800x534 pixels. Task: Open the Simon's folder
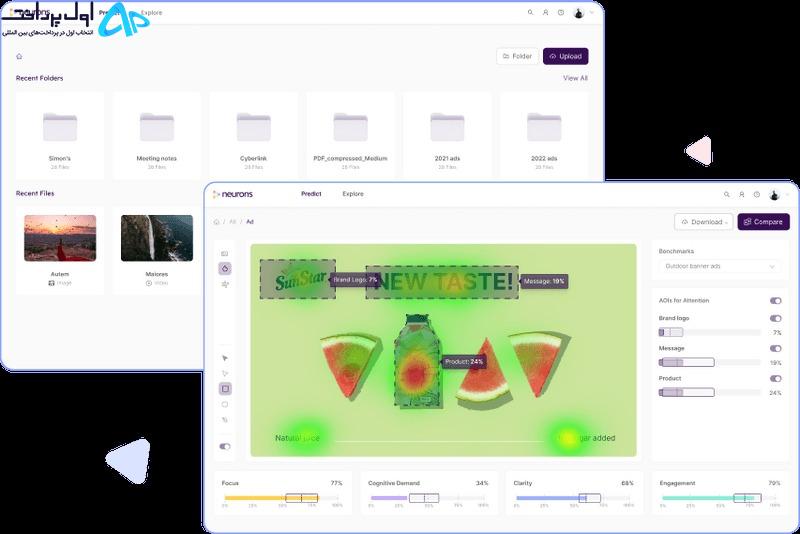60,136
